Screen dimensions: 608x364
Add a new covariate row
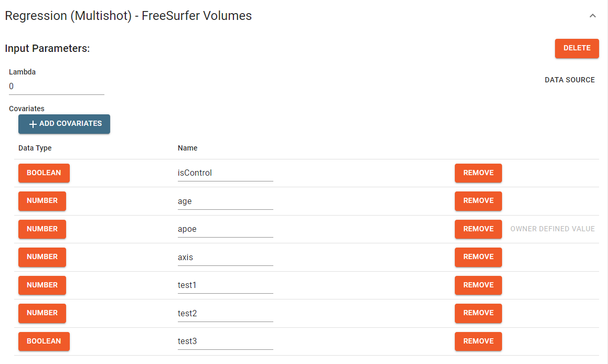point(64,124)
